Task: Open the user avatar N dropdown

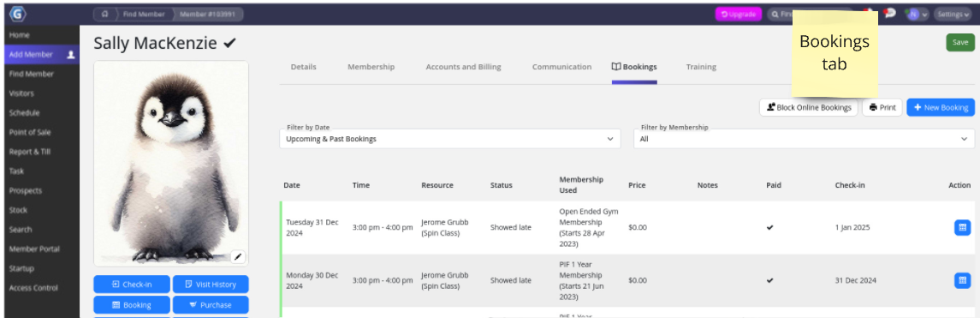Action: (918, 14)
